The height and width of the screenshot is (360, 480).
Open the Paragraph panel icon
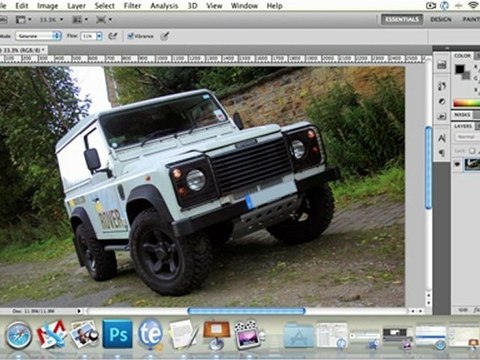[x=442, y=153]
